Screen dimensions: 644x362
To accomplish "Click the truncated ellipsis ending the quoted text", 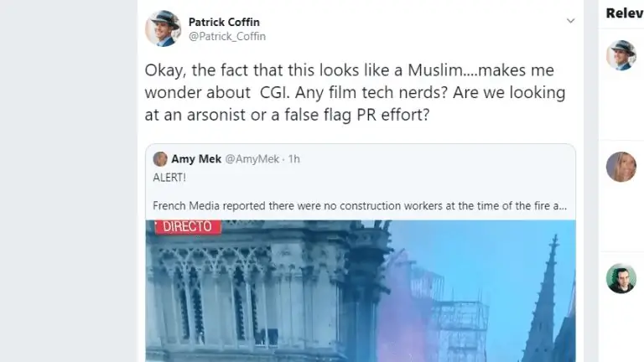I will click(x=563, y=206).
